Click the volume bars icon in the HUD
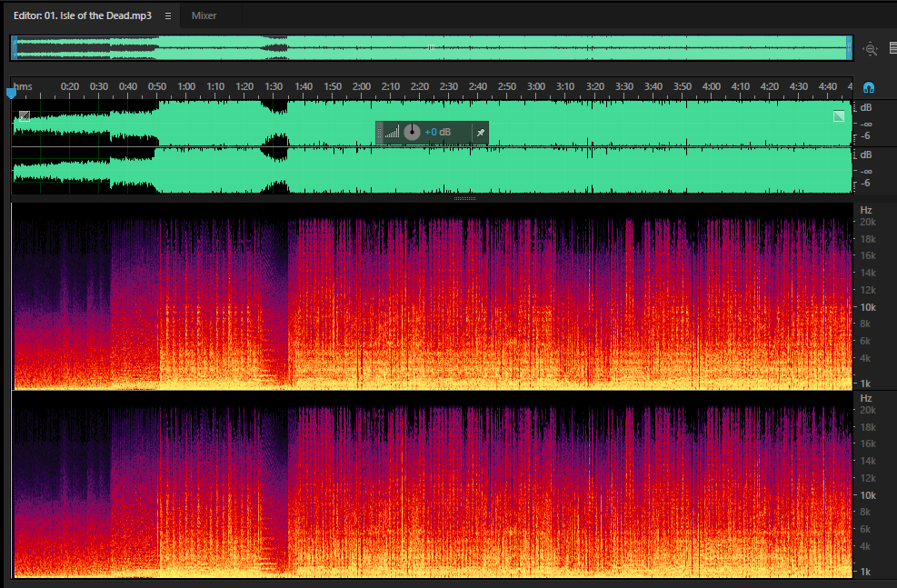Image resolution: width=897 pixels, height=588 pixels. click(x=393, y=133)
